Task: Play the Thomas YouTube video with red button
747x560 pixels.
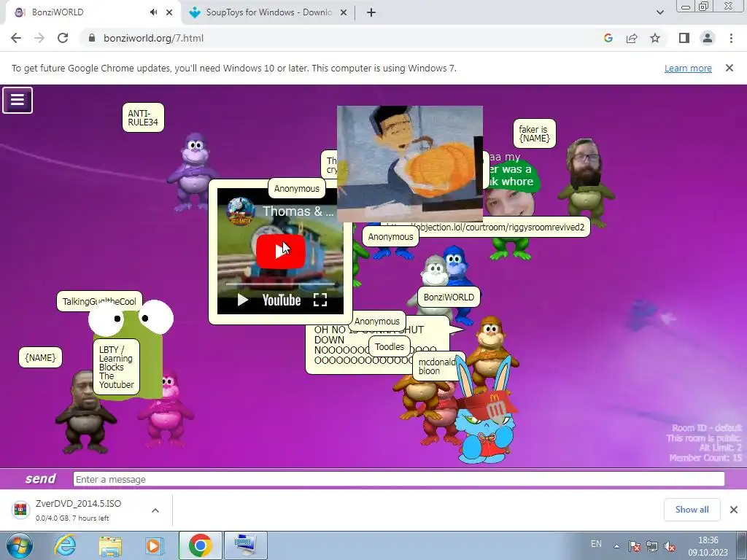Action: [281, 251]
